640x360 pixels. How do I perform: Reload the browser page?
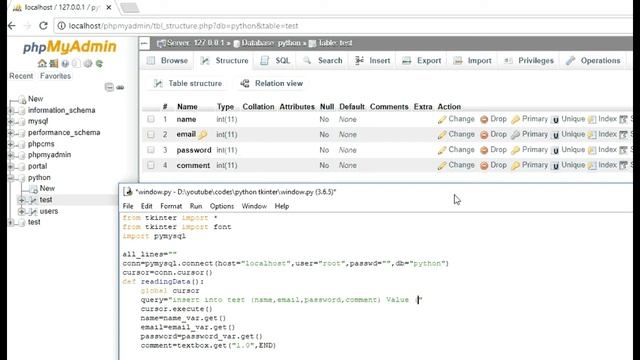pyautogui.click(x=43, y=26)
